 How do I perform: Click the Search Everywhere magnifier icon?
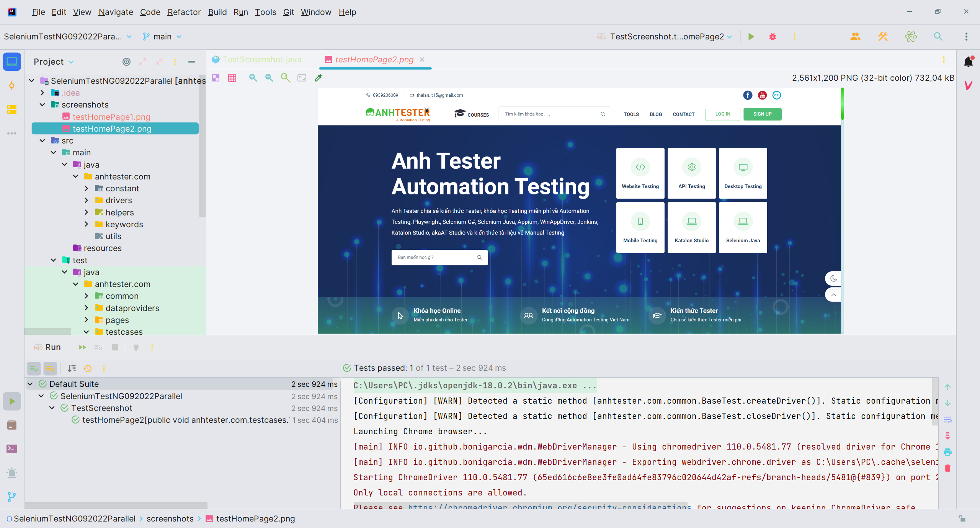[938, 37]
